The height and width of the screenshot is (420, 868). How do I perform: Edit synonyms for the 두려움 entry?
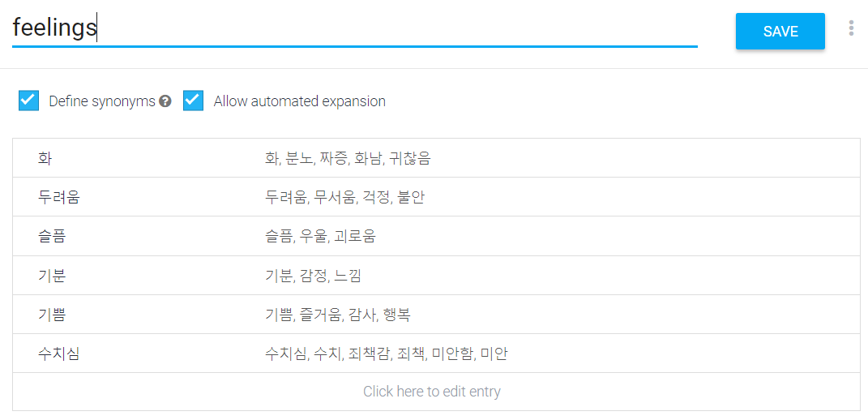[x=344, y=197]
